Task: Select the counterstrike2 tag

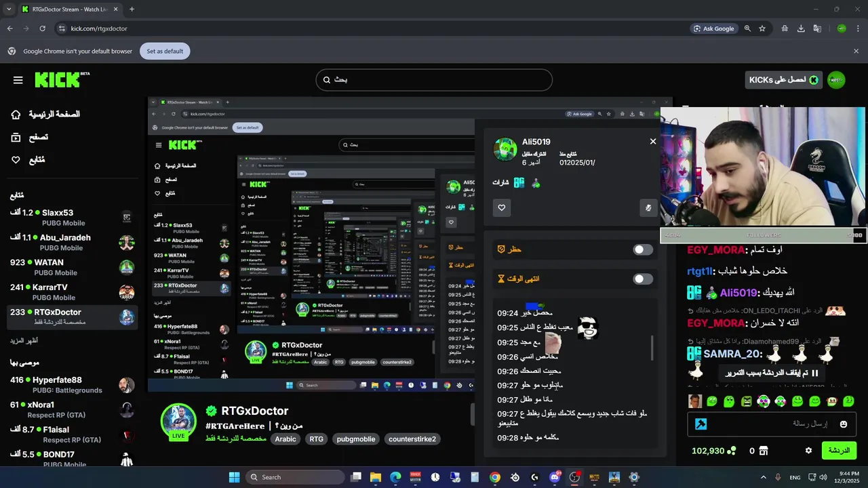Action: click(x=412, y=439)
